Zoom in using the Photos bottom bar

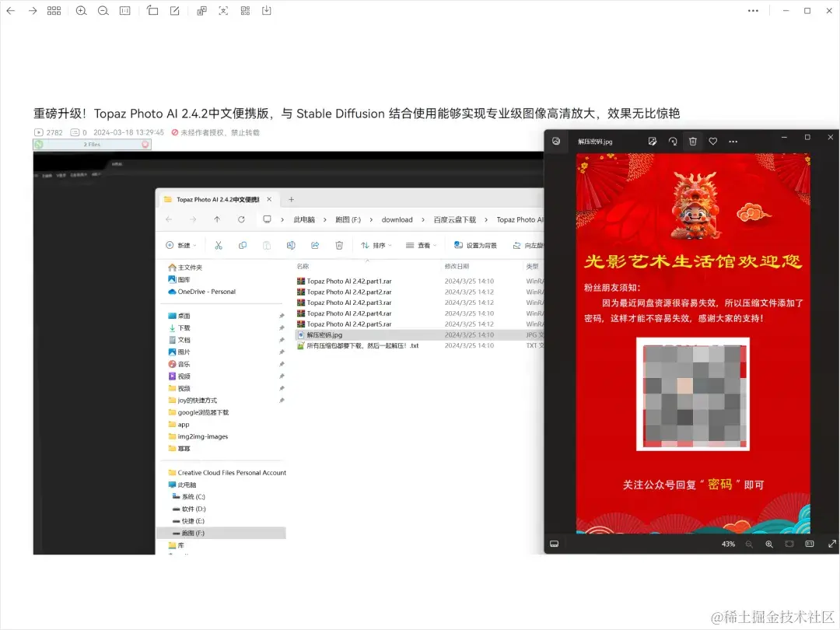pos(769,544)
